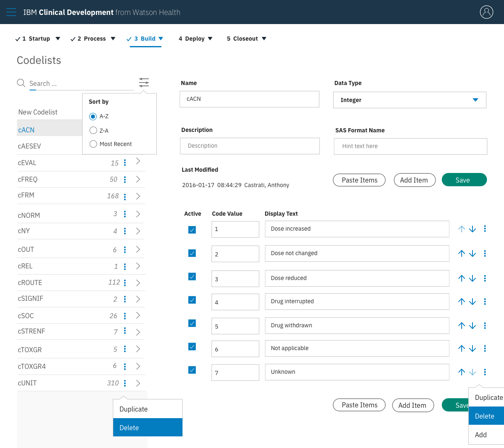The height and width of the screenshot is (448, 504).
Task: Open kebab menu for cUNIT codelist
Action: 125,383
